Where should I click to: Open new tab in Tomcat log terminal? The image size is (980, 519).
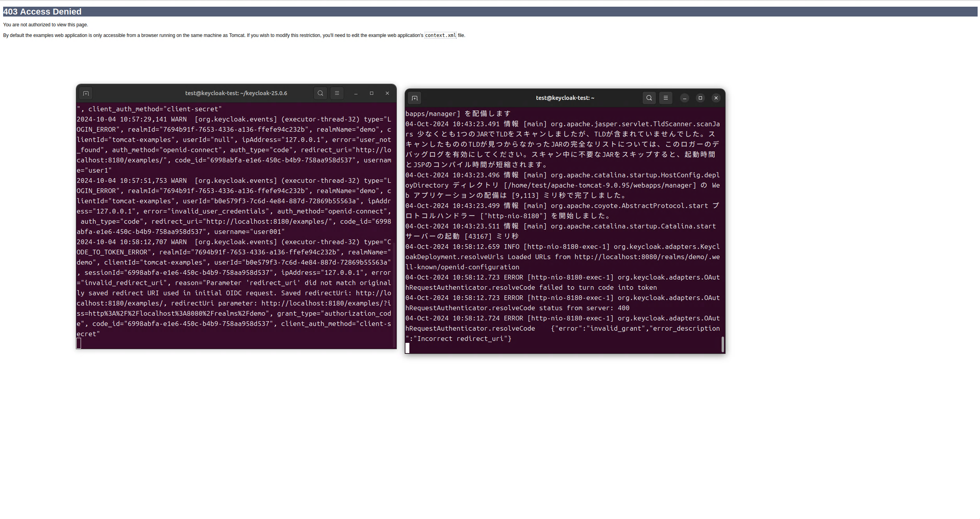[414, 98]
